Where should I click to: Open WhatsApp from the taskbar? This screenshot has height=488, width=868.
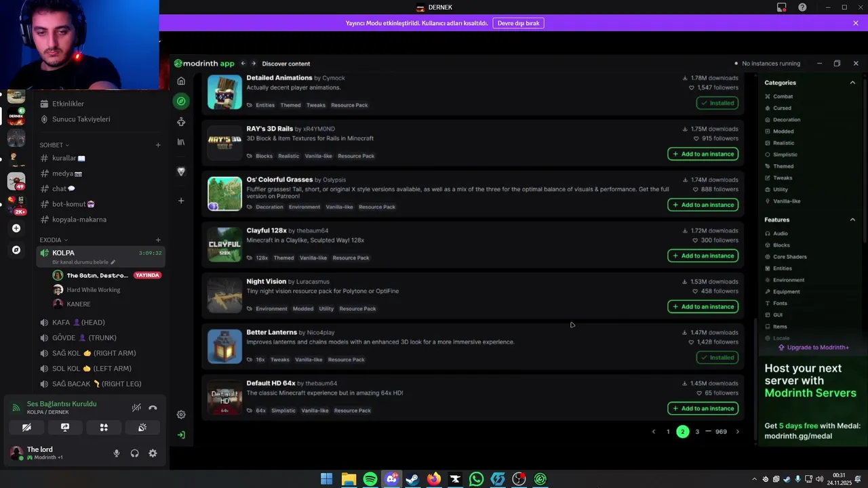point(477,479)
